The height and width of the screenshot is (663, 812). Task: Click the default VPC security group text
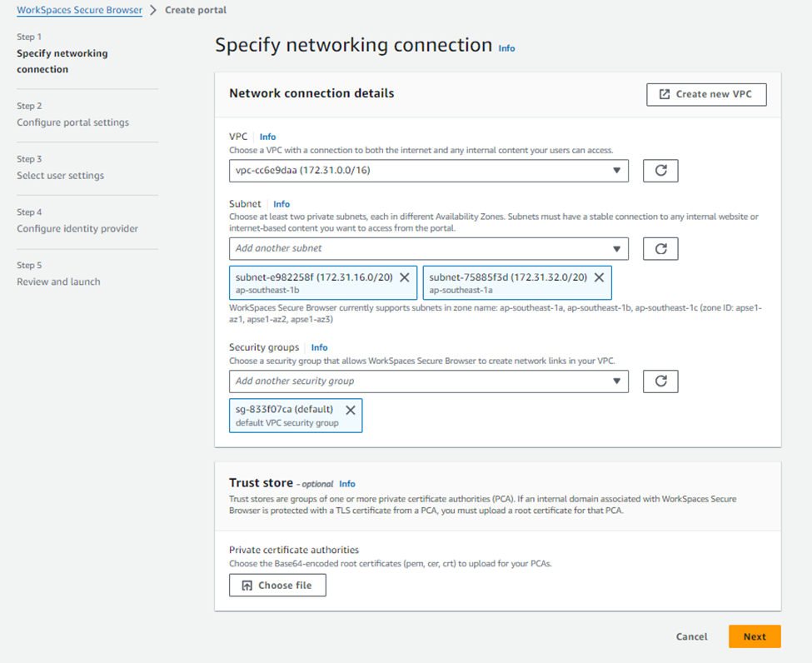[286, 423]
